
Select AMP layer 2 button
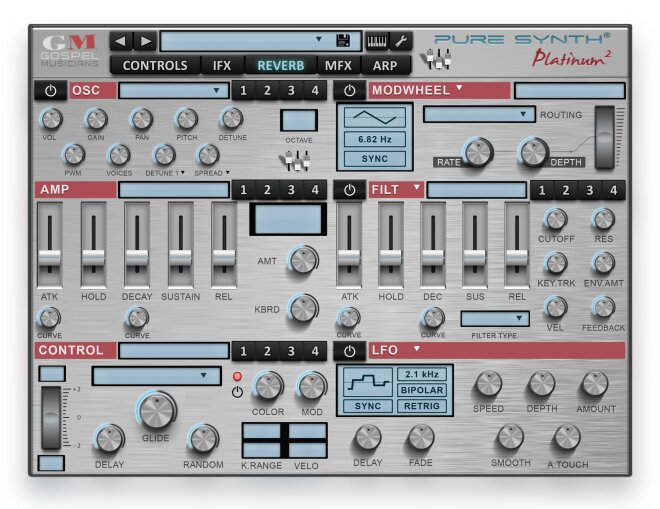pyautogui.click(x=267, y=190)
